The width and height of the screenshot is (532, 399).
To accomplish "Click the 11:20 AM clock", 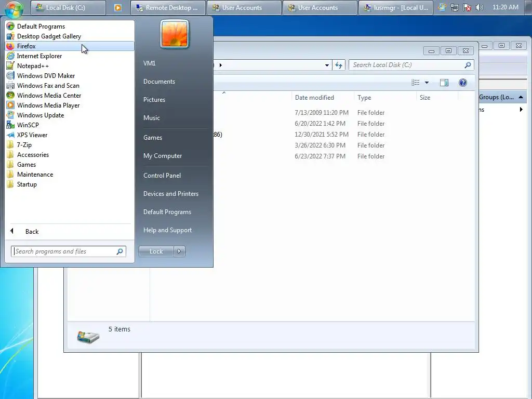I will pyautogui.click(x=505, y=7).
